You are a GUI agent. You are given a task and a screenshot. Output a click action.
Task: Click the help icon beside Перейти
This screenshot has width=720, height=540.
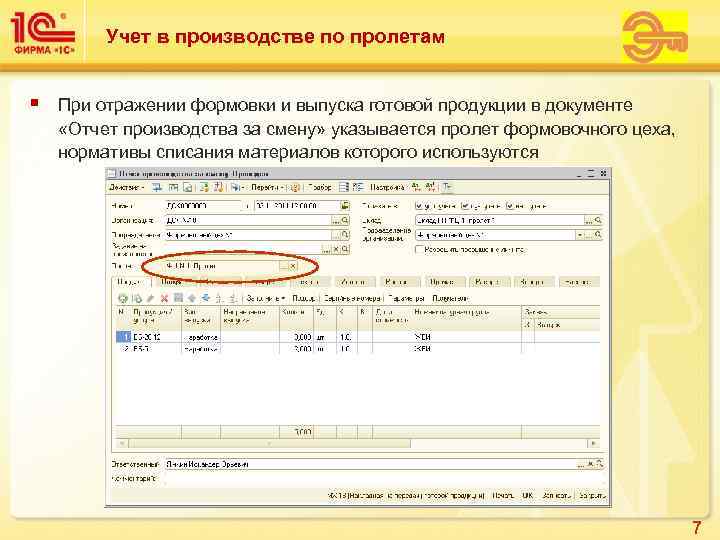point(295,187)
